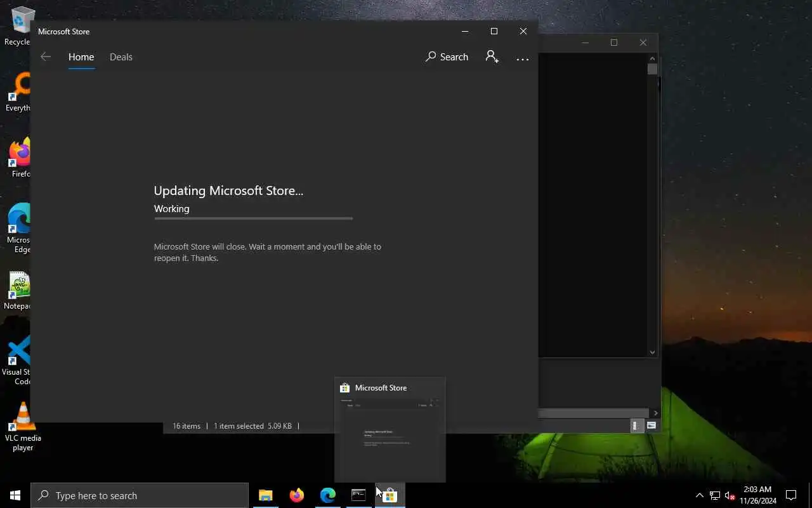Maximize the Microsoft Store window
This screenshot has width=812, height=508.
[494, 31]
